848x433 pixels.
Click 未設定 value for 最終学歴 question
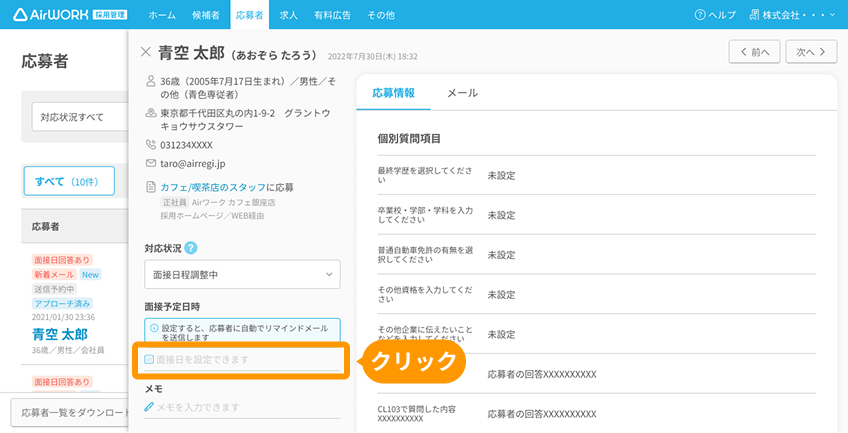501,175
